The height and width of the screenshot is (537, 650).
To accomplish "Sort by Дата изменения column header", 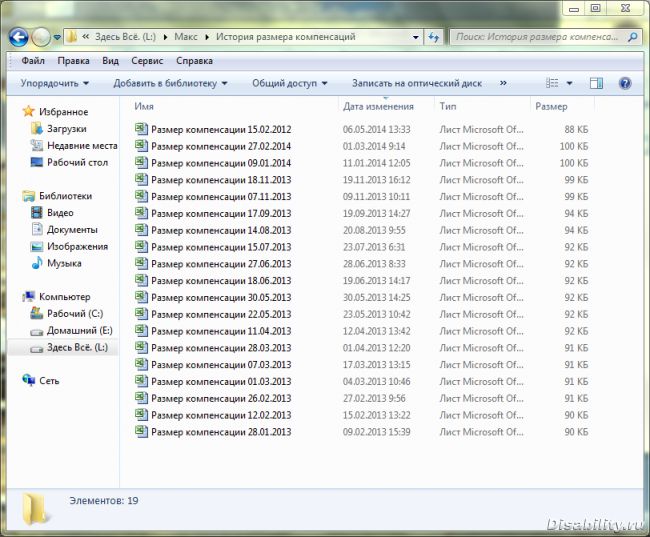I will click(378, 107).
